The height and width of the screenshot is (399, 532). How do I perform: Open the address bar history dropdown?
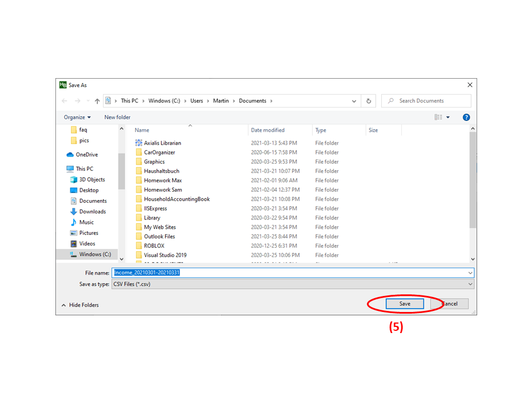(354, 101)
